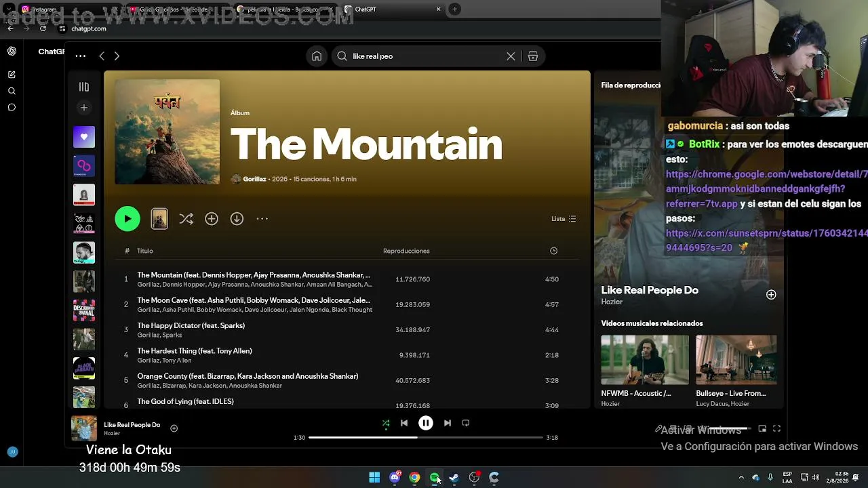Play NFWMB - Acoustic music video
Viewport: 868px width, 488px height.
(645, 359)
